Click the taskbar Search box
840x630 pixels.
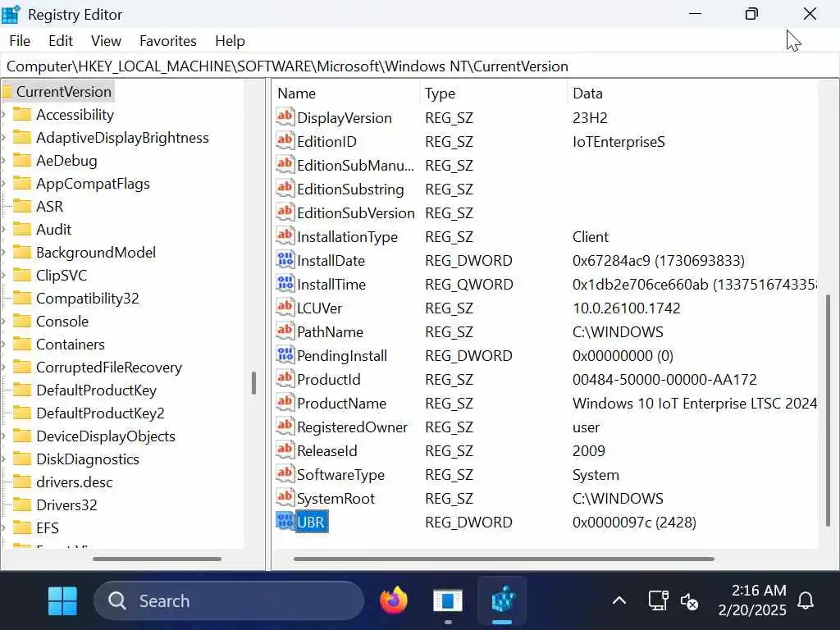click(230, 600)
